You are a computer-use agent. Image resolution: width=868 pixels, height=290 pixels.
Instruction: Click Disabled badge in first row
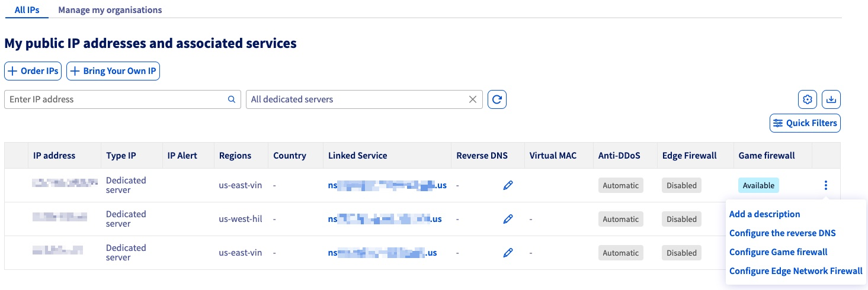681,185
